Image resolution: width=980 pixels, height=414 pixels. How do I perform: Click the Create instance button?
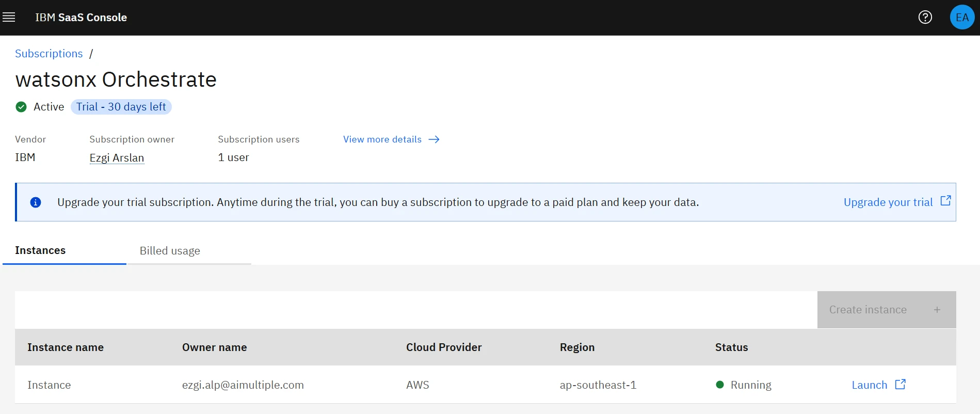887,310
